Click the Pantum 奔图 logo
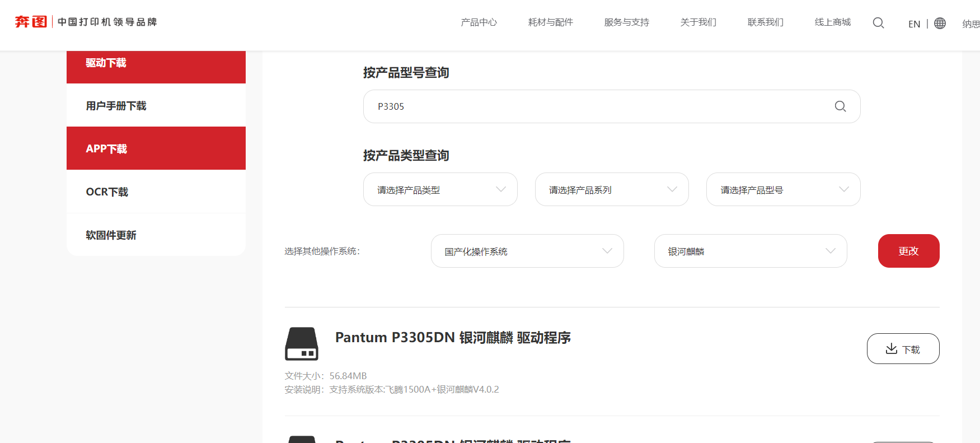 coord(31,22)
